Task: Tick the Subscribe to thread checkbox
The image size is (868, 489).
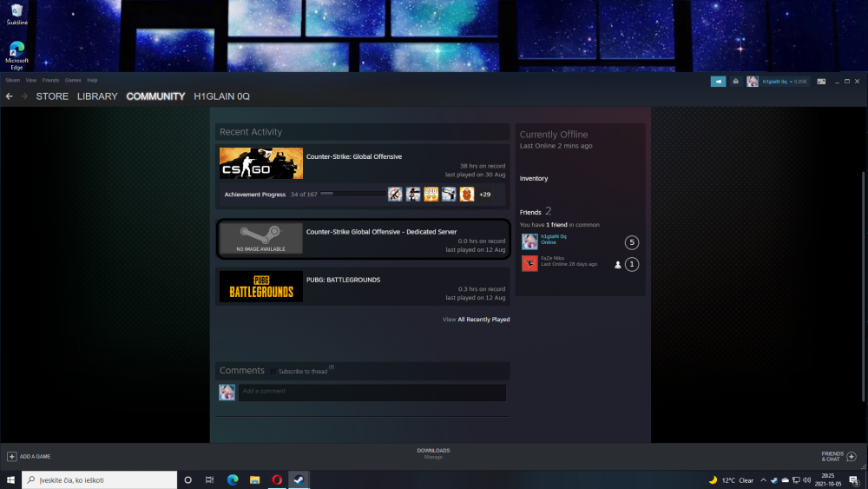Action: (x=273, y=372)
